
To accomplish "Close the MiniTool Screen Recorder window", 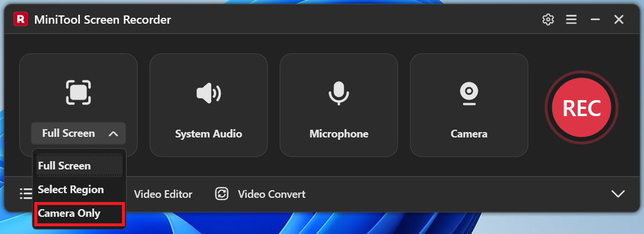I will 619,20.
